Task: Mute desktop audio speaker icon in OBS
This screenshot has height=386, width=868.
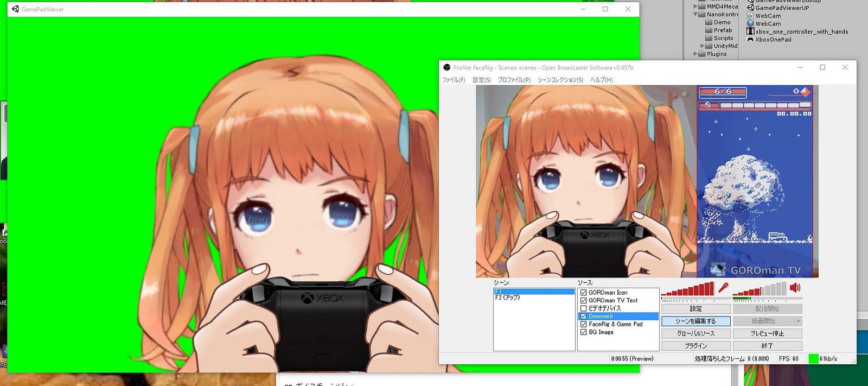Action: click(x=795, y=288)
